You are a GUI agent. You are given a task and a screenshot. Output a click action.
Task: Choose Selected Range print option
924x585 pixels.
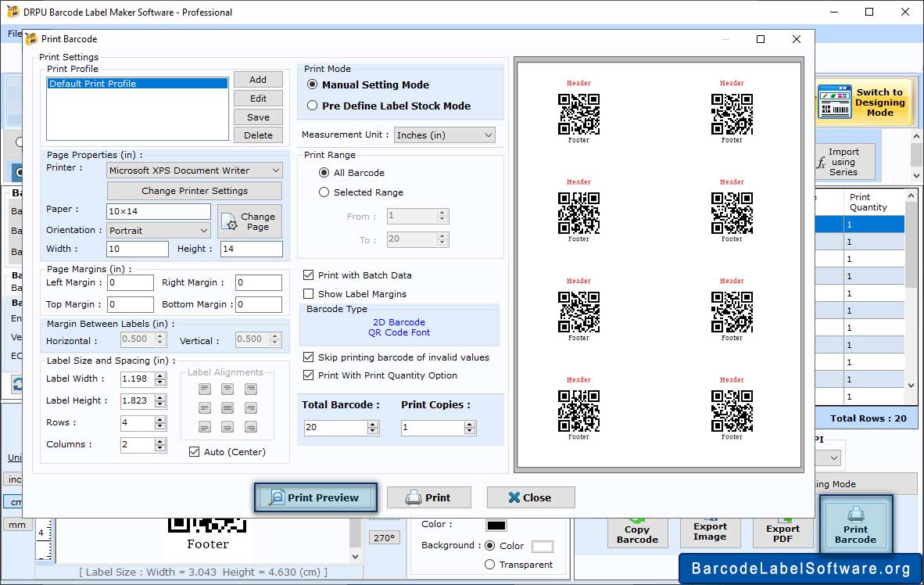[x=324, y=192]
